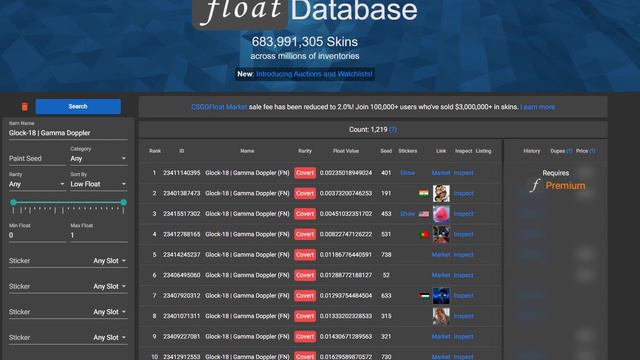Click Inspect link in rank 8 row

[463, 316]
